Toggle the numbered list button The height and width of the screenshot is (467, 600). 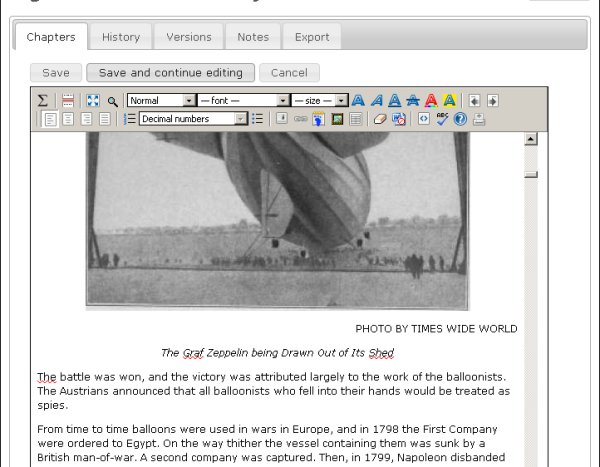(129, 119)
